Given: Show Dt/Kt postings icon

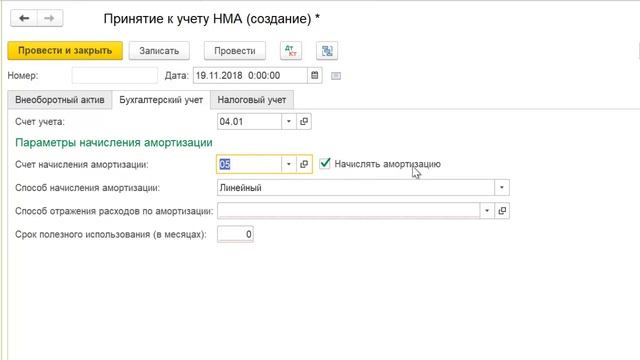Looking at the screenshot, I should click(291, 51).
